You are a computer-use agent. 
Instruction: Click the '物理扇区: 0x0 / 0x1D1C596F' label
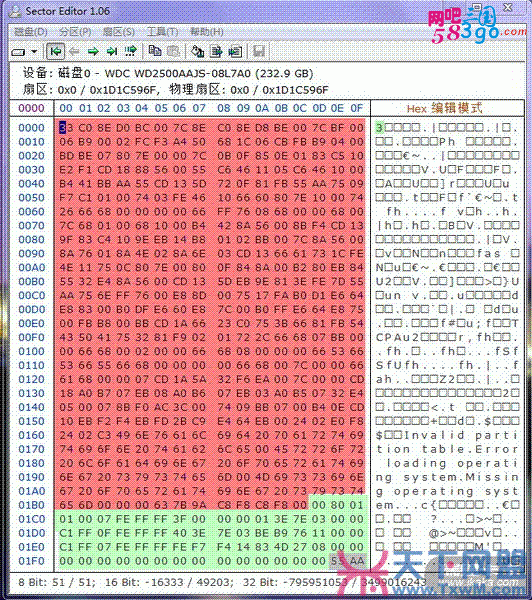click(x=249, y=90)
